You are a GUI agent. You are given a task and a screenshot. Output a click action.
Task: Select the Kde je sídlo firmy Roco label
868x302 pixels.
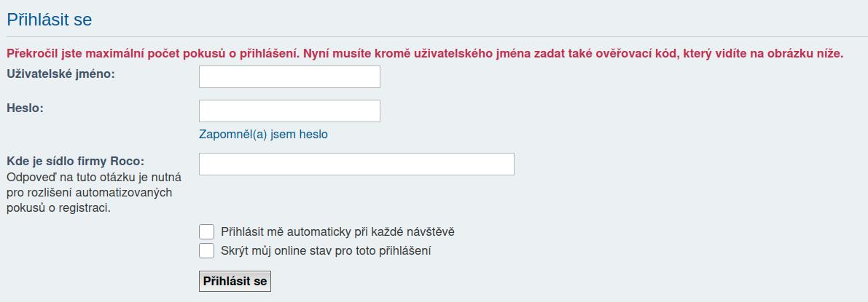(75, 161)
